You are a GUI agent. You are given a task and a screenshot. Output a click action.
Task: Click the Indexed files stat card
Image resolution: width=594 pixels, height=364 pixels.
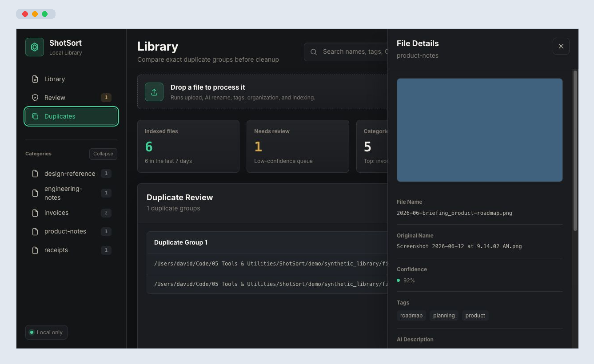(188, 146)
